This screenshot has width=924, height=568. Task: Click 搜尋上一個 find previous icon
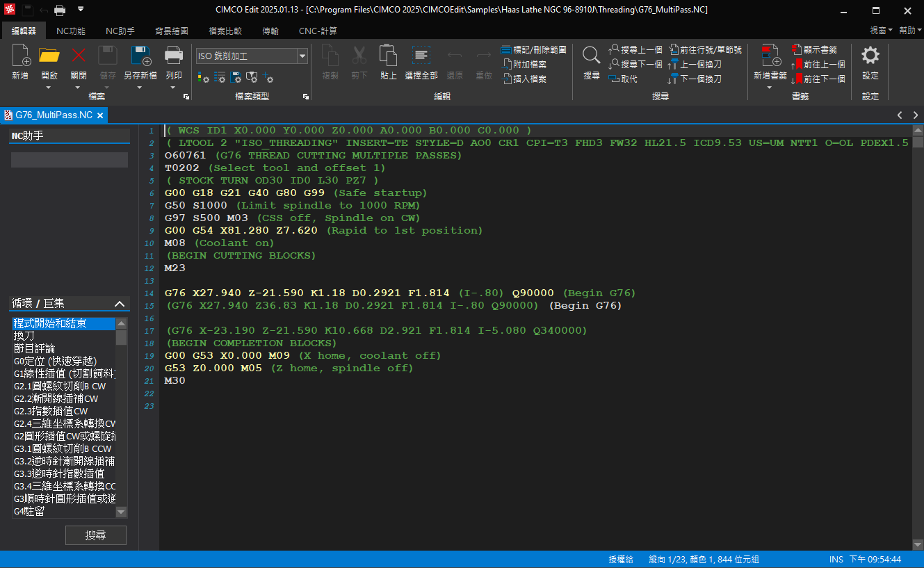(614, 50)
